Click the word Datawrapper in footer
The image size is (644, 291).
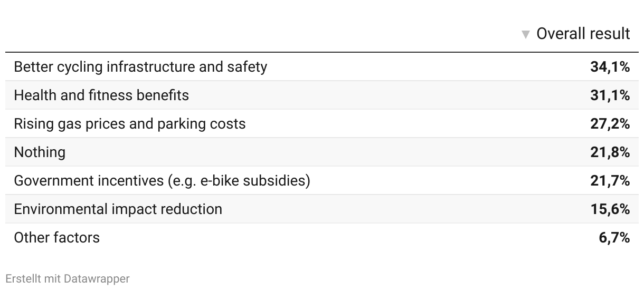[x=97, y=278]
